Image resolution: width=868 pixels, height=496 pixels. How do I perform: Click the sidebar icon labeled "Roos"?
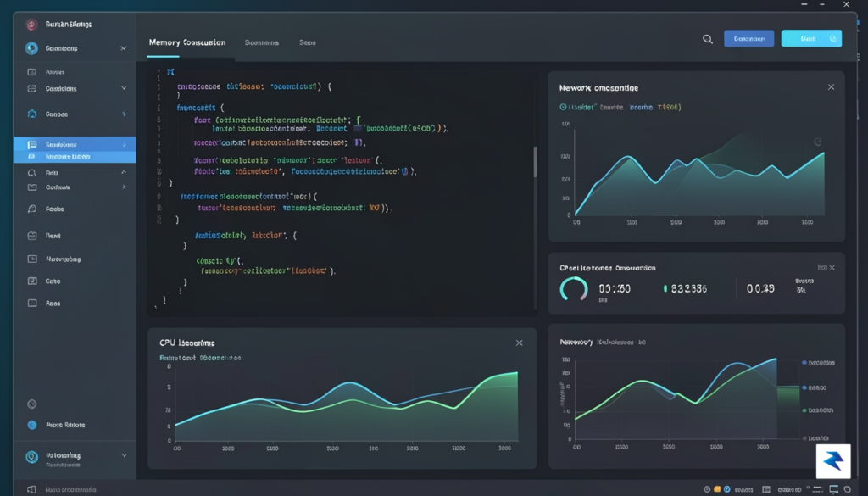(32, 304)
